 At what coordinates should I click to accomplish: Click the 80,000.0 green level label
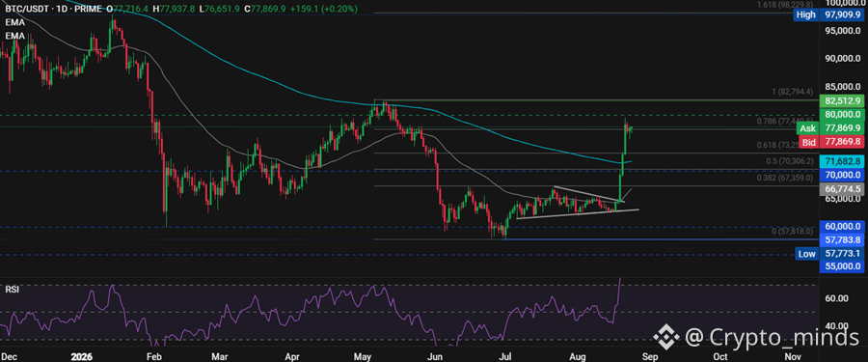point(842,114)
